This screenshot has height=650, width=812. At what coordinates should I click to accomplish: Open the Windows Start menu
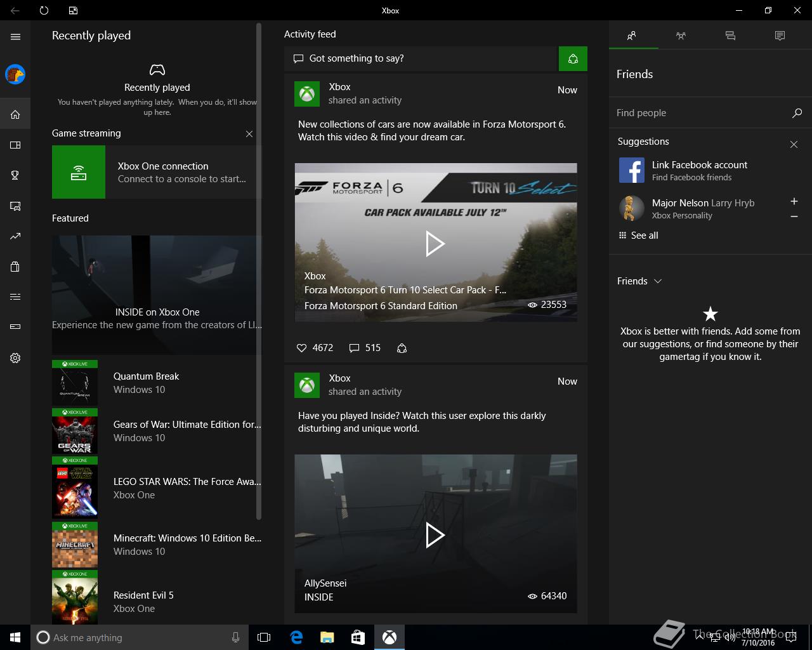pyautogui.click(x=15, y=637)
